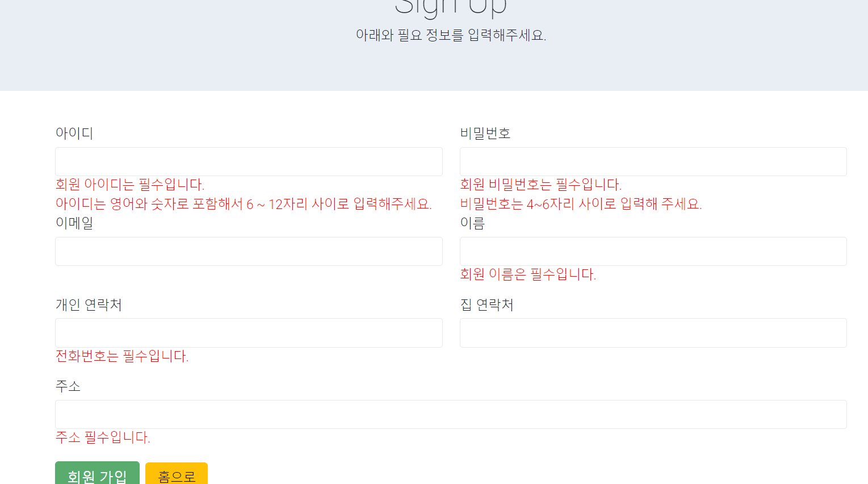Select the 주소 address field
Screen dimensions: 868x484
(x=450, y=414)
